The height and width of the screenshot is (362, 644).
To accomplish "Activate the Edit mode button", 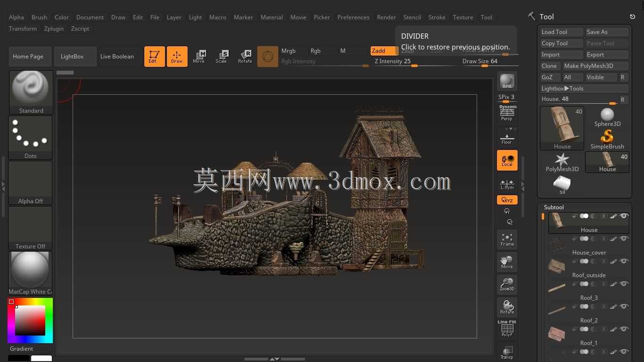I will (155, 57).
